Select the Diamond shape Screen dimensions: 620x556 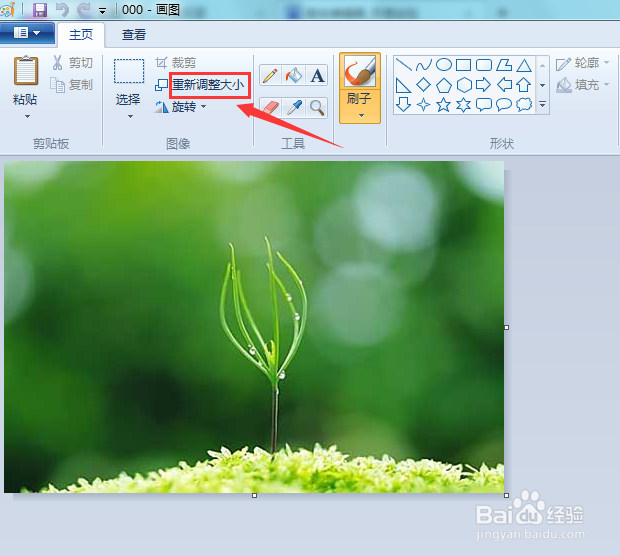pyautogui.click(x=423, y=85)
